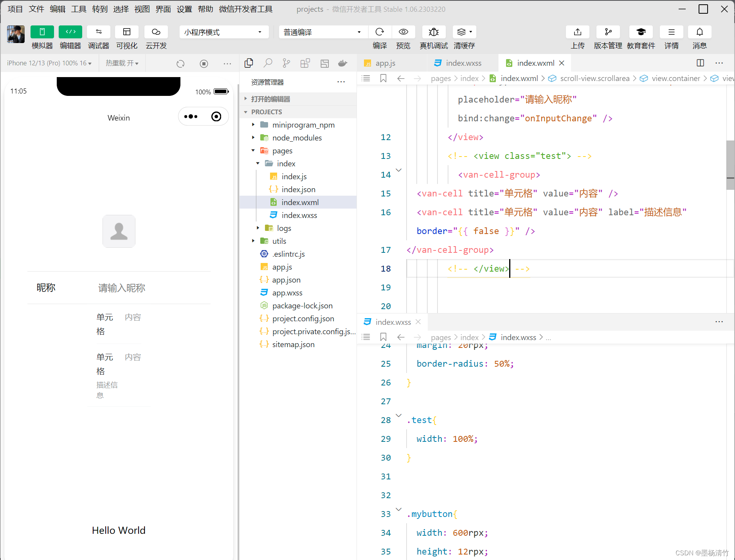735x560 pixels.
Task: Open the 设置 menu
Action: pyautogui.click(x=184, y=9)
